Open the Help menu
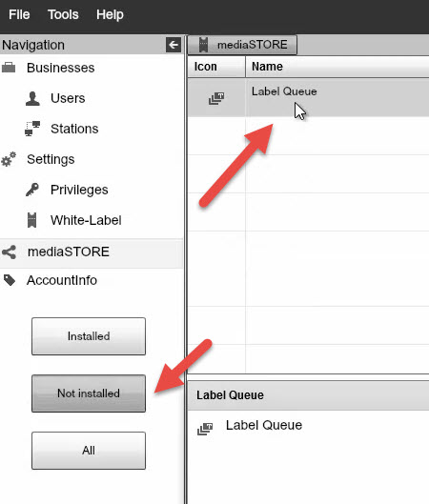 [110, 14]
